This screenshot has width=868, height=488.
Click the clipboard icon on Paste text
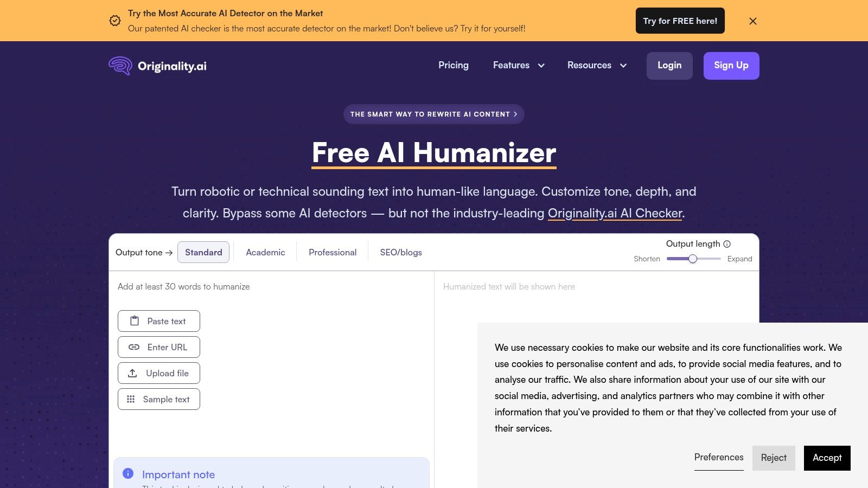pos(133,320)
